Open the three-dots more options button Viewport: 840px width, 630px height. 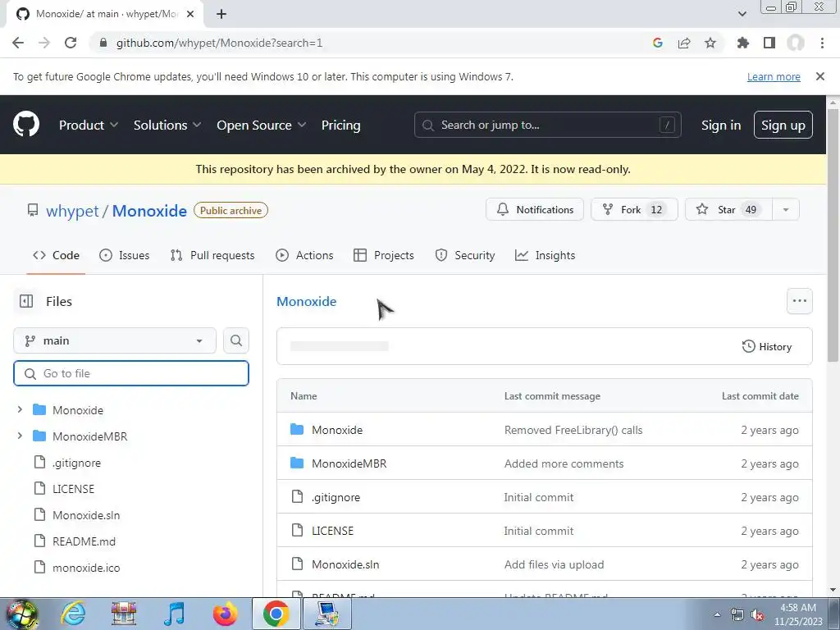799,301
